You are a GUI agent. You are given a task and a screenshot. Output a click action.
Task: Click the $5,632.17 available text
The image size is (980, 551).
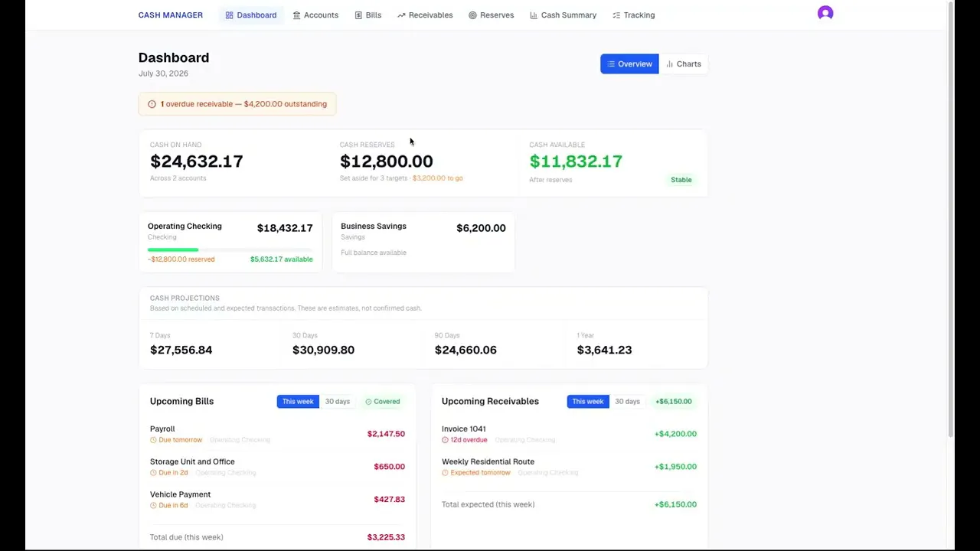point(282,259)
